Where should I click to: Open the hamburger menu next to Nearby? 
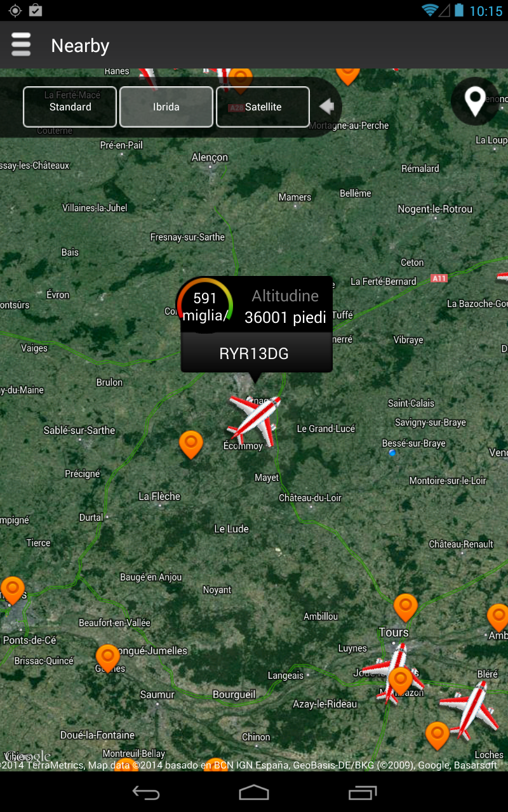click(x=21, y=45)
